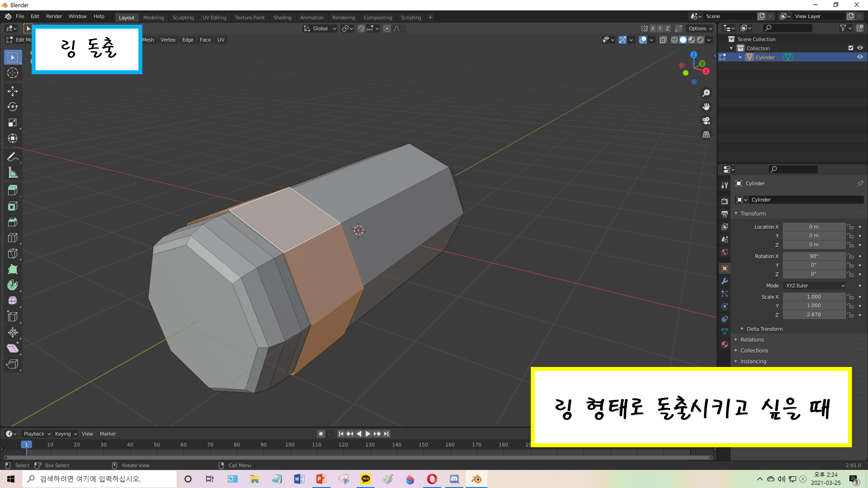868x488 pixels.
Task: Select the Extrude Region tool
Action: (13, 190)
